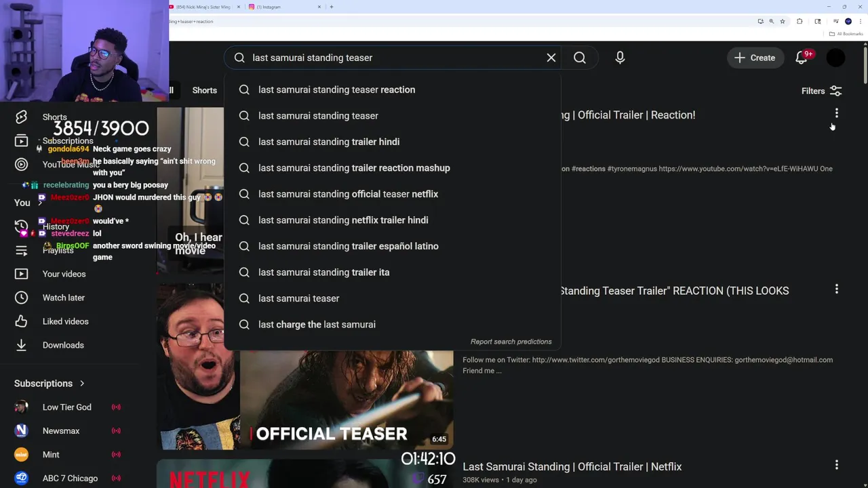868x488 pixels.
Task: Click inside the YouTube search input field
Action: 393,58
